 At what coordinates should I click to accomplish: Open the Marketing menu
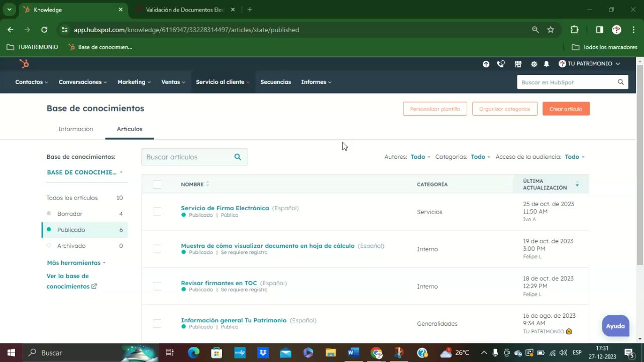click(134, 82)
